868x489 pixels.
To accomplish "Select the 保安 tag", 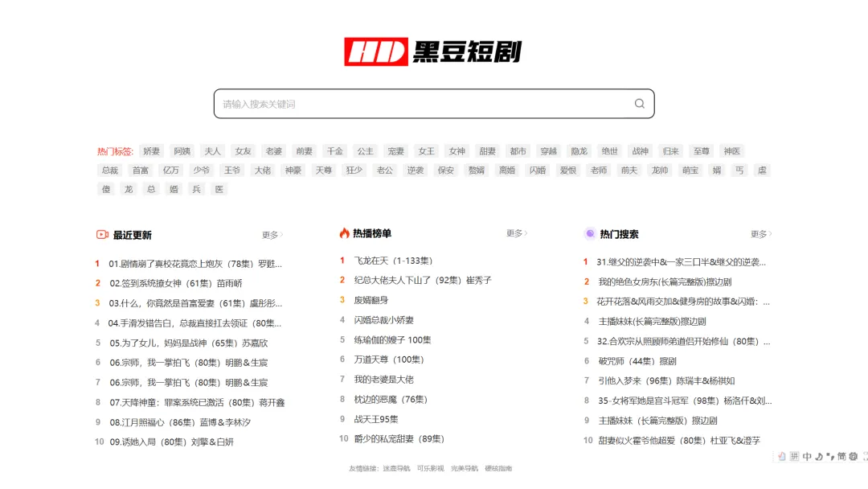I will click(x=445, y=170).
